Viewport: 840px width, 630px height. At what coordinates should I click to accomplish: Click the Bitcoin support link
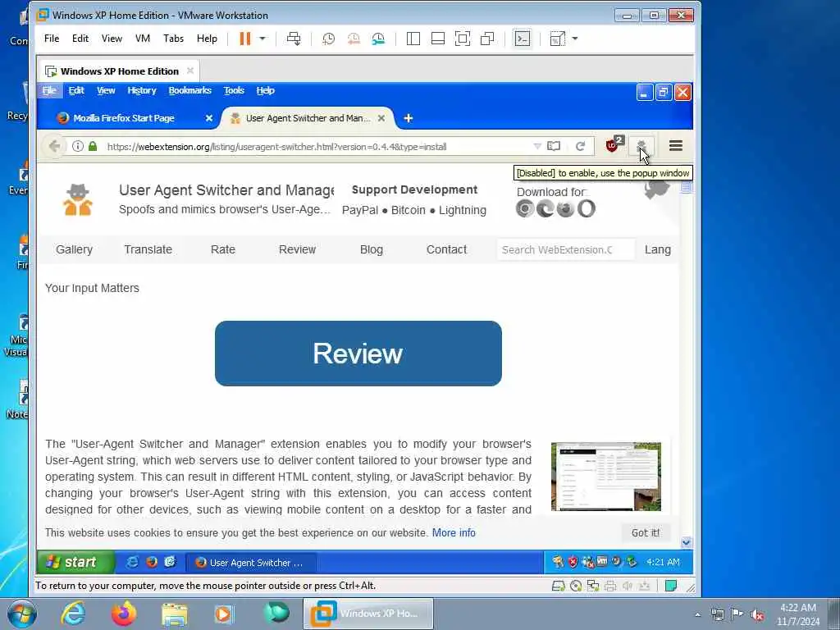click(409, 210)
